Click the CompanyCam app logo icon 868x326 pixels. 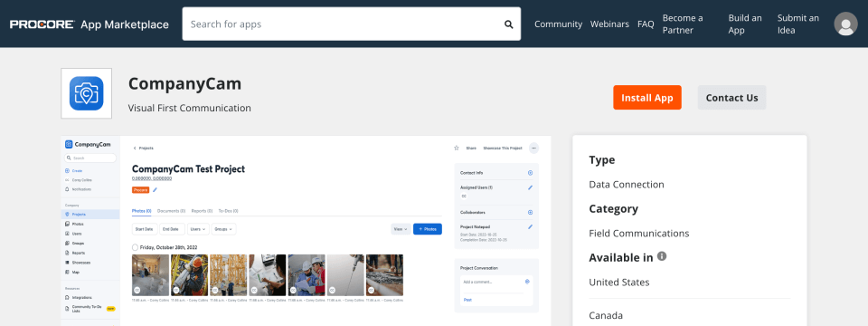[x=87, y=93]
